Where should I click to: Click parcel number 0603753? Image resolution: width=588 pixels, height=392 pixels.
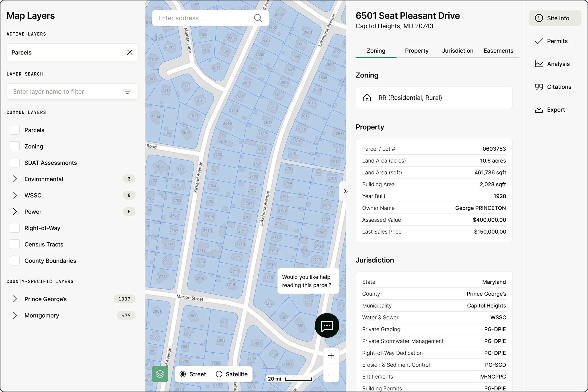pos(494,149)
